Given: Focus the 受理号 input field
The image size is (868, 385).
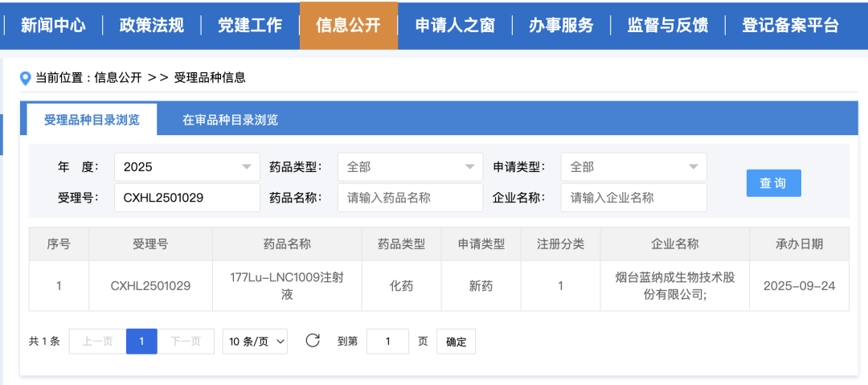Looking at the screenshot, I should click(x=186, y=198).
